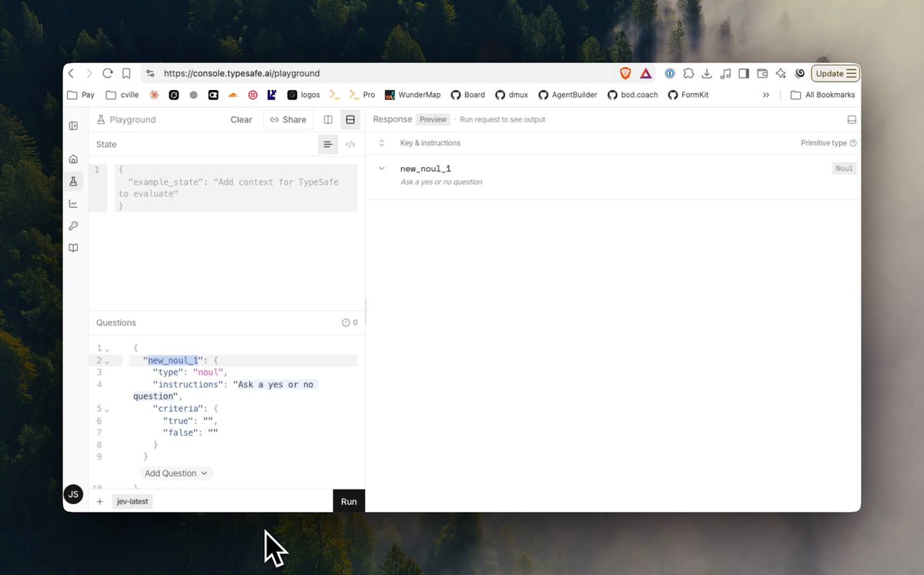Fold code at line 2 arrow in Questions editor

(x=107, y=361)
